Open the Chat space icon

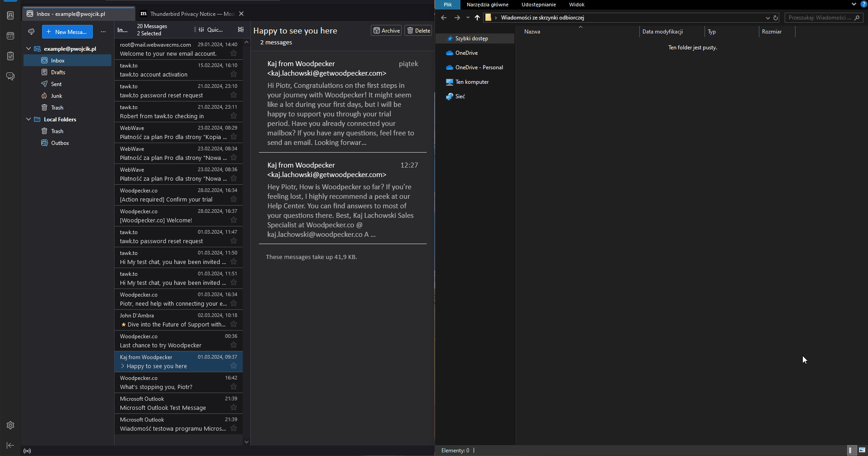10,76
